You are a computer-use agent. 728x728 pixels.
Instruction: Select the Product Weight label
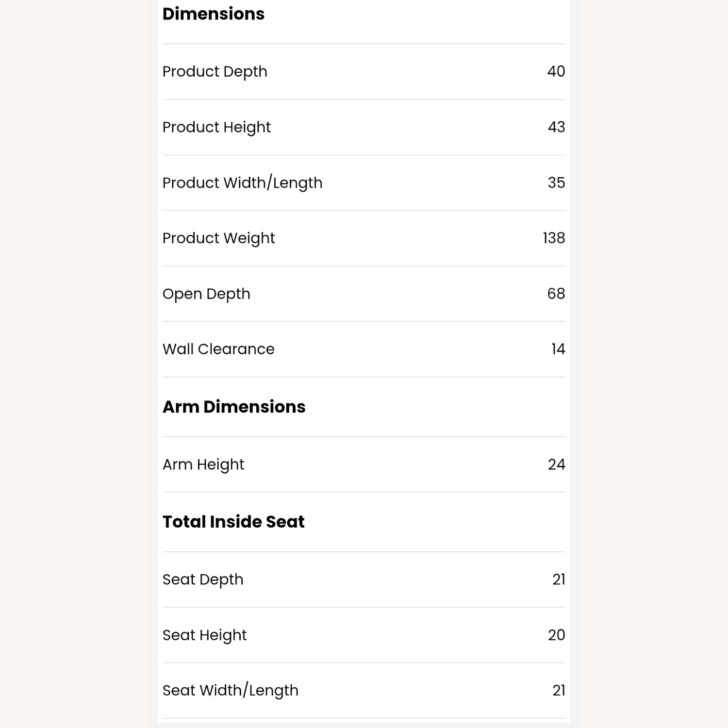[x=218, y=238]
